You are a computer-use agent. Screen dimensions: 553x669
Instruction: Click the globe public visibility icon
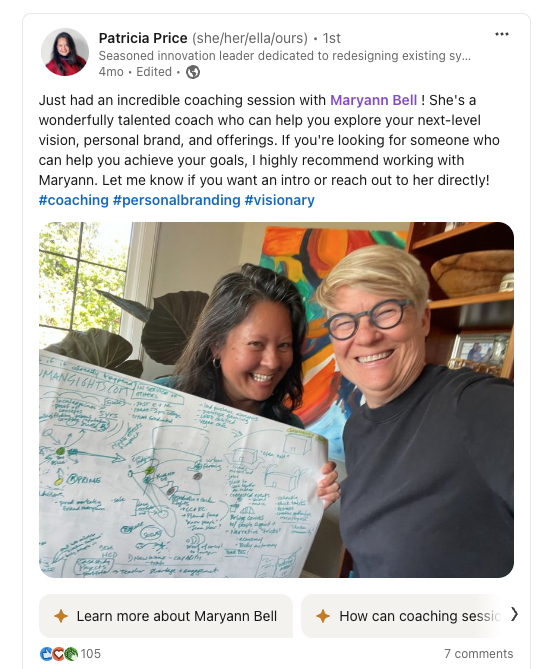(193, 72)
